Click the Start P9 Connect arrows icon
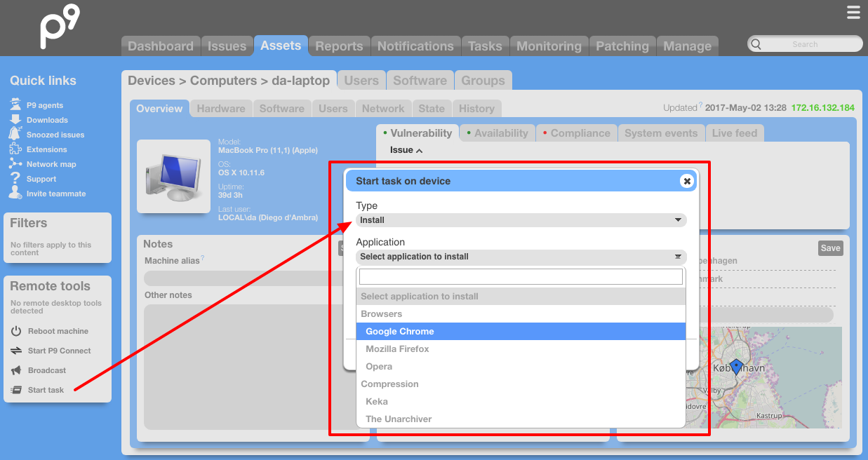 click(16, 351)
